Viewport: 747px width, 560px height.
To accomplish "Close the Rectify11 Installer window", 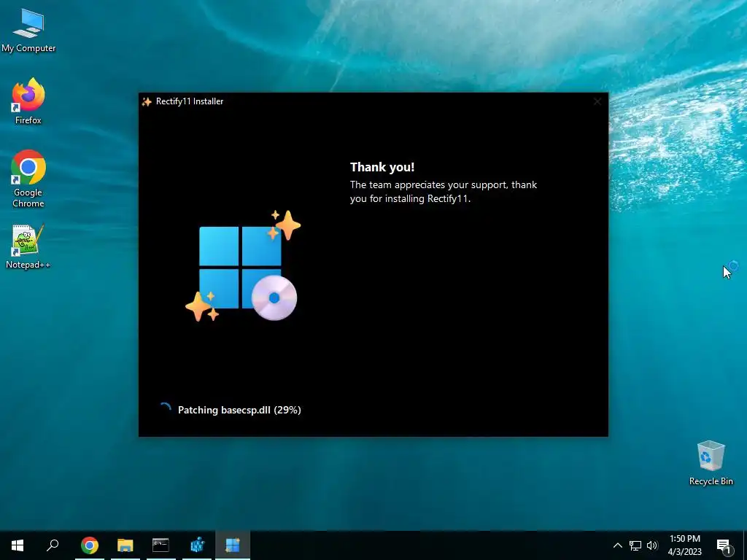I will click(x=597, y=101).
